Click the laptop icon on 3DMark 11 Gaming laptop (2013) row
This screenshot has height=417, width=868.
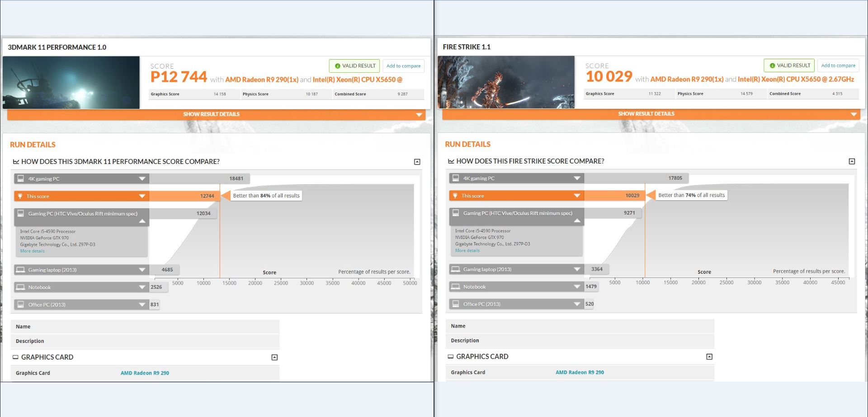coord(20,270)
